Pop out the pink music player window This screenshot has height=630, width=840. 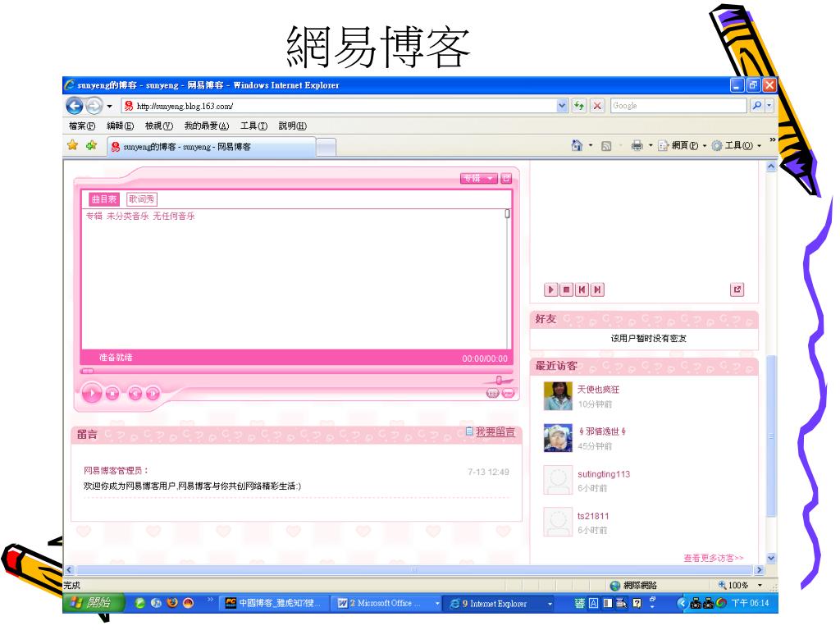click(506, 178)
